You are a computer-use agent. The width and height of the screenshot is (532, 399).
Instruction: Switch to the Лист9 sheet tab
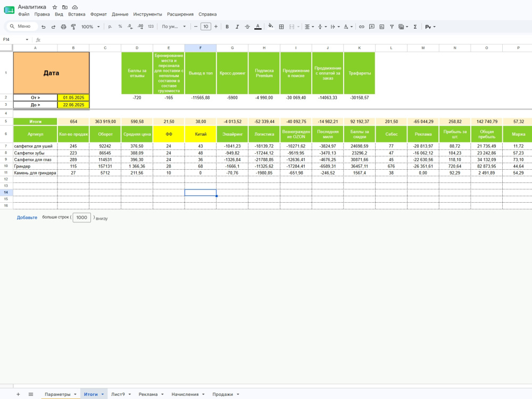click(x=121, y=394)
